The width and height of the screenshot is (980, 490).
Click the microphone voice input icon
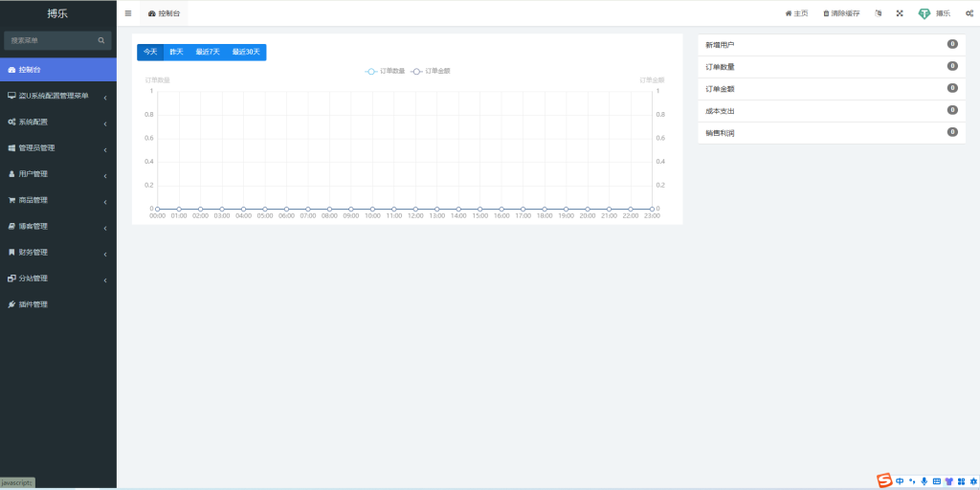pos(924,481)
